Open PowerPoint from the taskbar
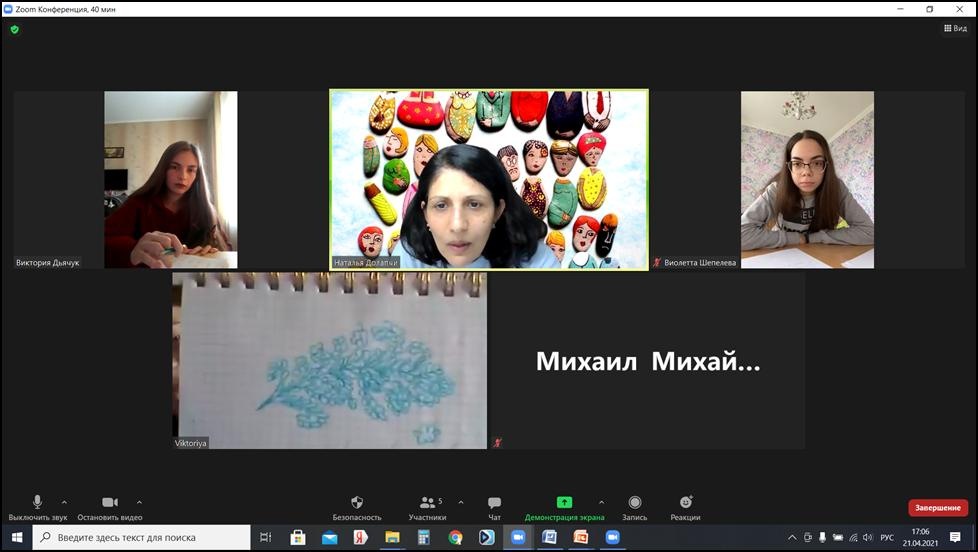The image size is (978, 552). click(581, 537)
